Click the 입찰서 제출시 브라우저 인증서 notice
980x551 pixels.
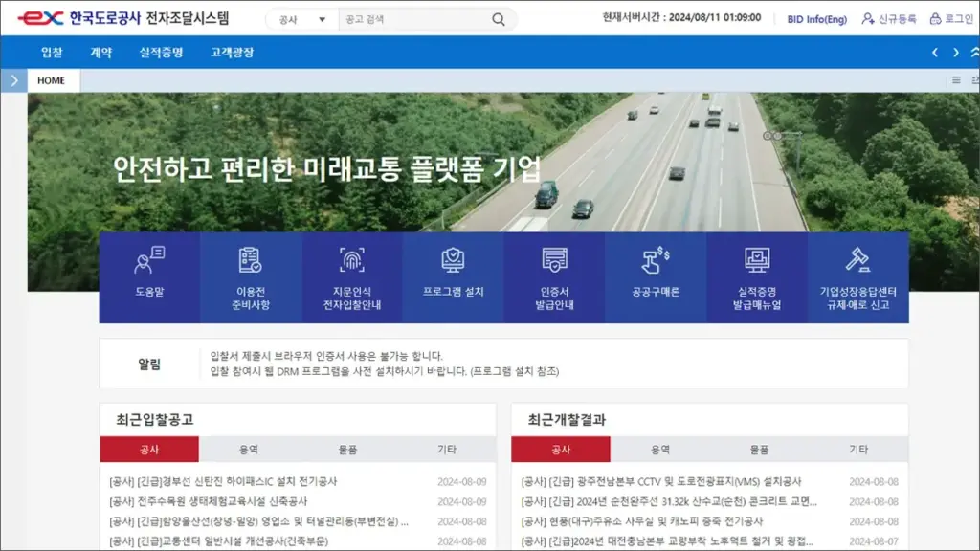coord(326,356)
